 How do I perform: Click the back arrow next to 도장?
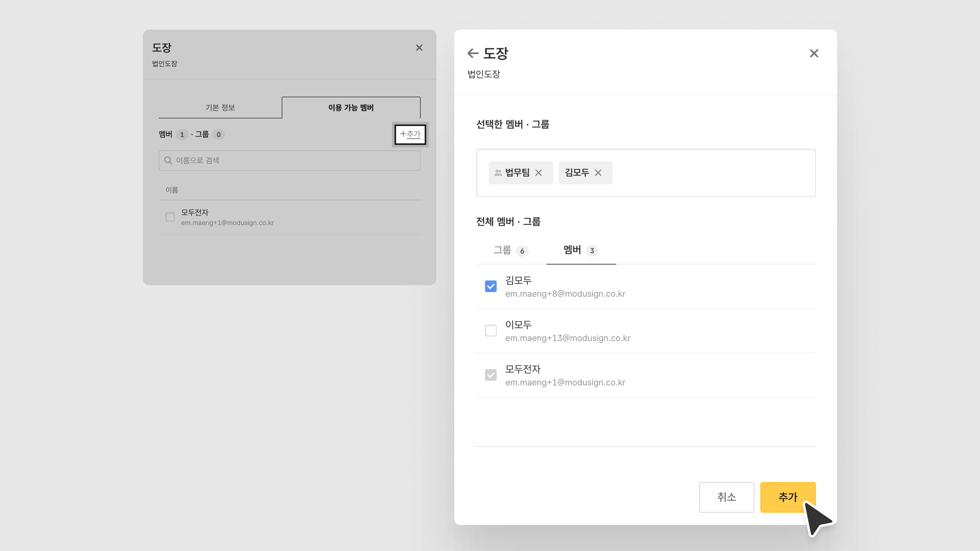pos(473,53)
